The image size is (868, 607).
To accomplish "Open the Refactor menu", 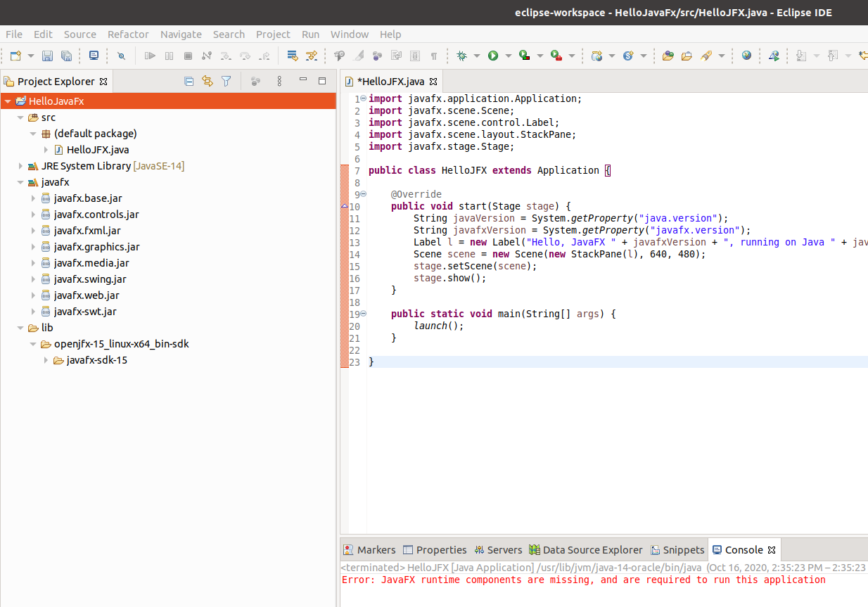I will pyautogui.click(x=128, y=34).
